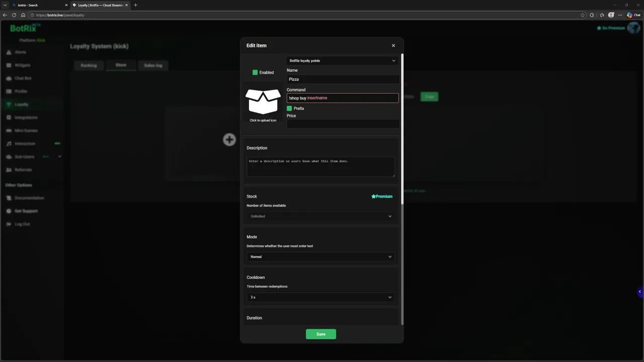Open Copilot Chat in the browser

[x=633, y=15]
